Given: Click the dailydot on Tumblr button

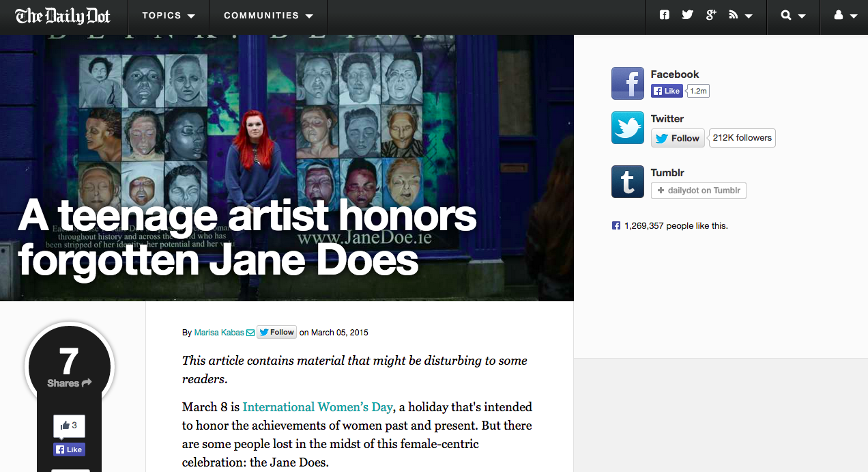Looking at the screenshot, I should [x=698, y=191].
